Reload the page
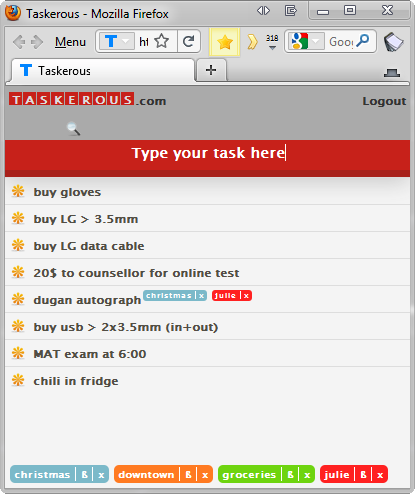Viewport: 415px width, 494px height. point(189,41)
